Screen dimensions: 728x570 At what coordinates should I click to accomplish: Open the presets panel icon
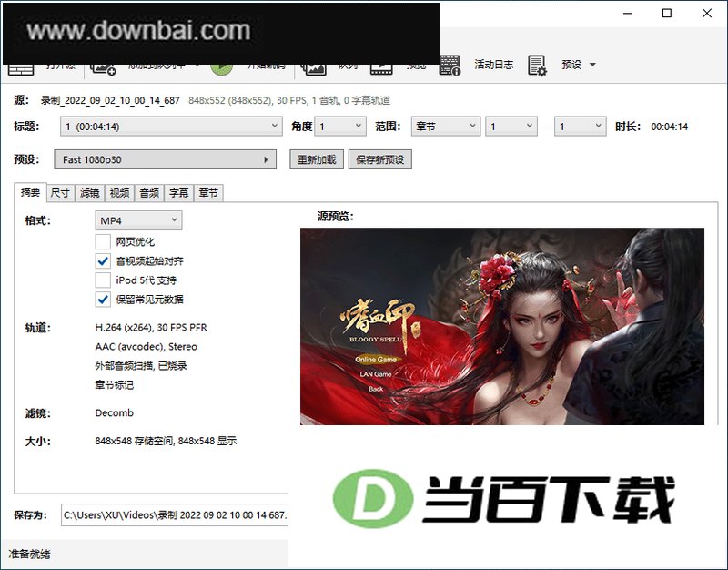point(537,65)
